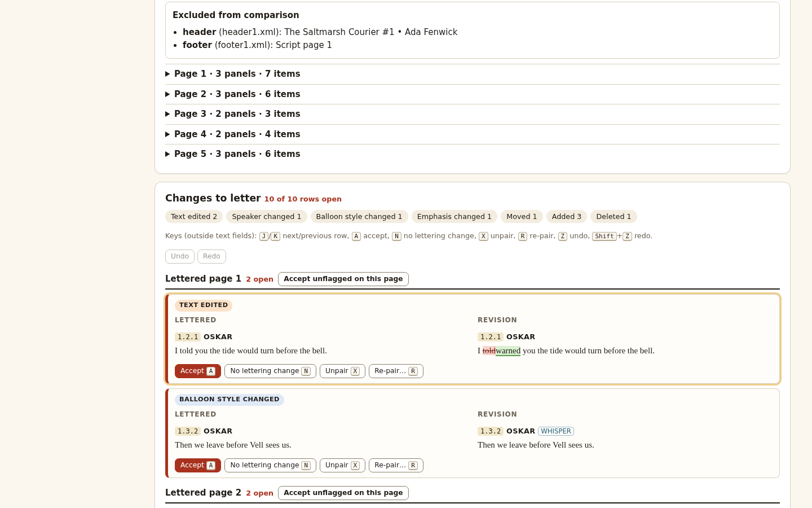812x508 pixels.
Task: Select the Text edited 2 chip
Action: coord(194,217)
